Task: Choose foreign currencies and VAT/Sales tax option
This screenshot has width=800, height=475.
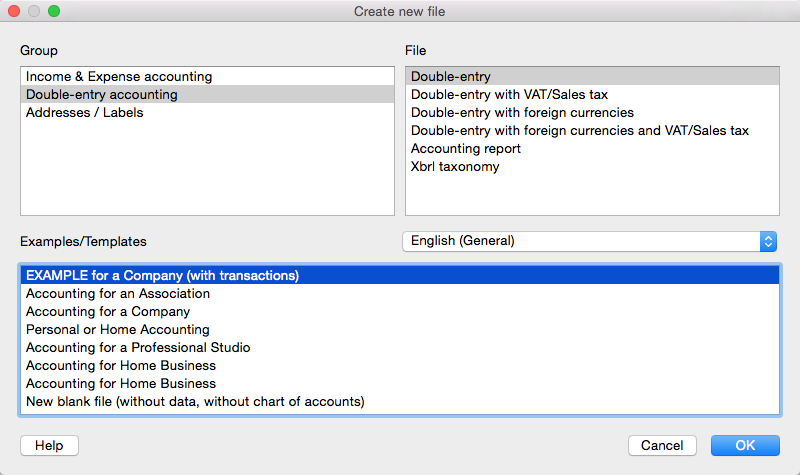Action: pos(592,131)
